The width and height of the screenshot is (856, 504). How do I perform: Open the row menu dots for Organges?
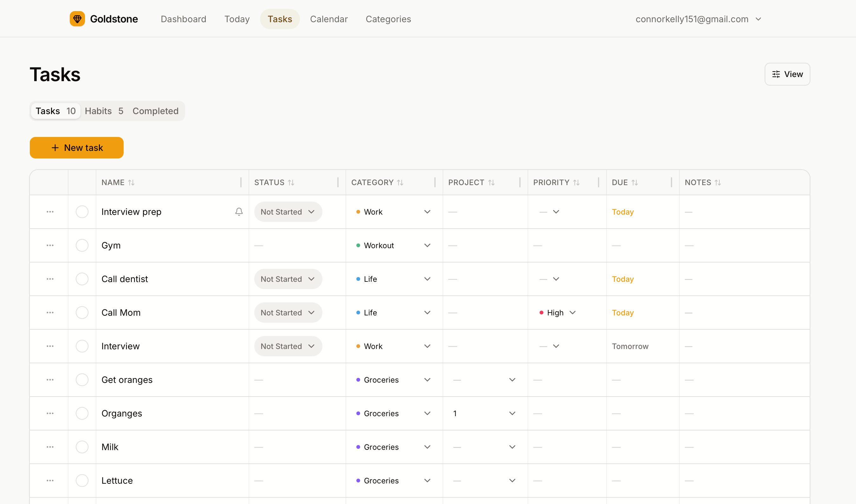point(50,413)
